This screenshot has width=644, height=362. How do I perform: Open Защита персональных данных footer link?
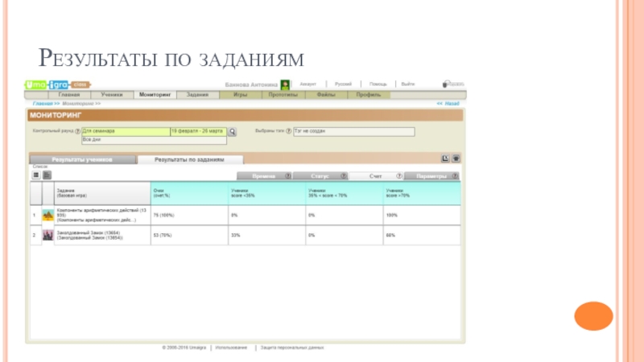292,348
